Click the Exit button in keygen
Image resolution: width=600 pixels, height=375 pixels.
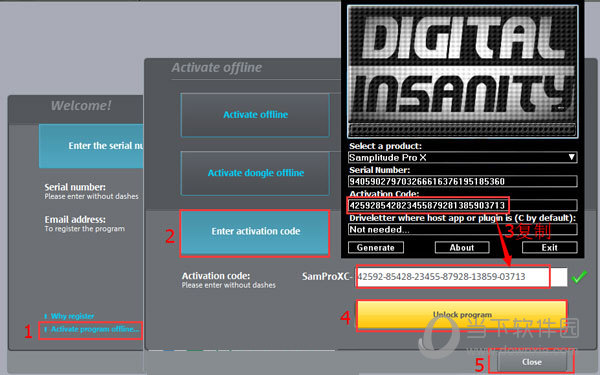click(549, 248)
